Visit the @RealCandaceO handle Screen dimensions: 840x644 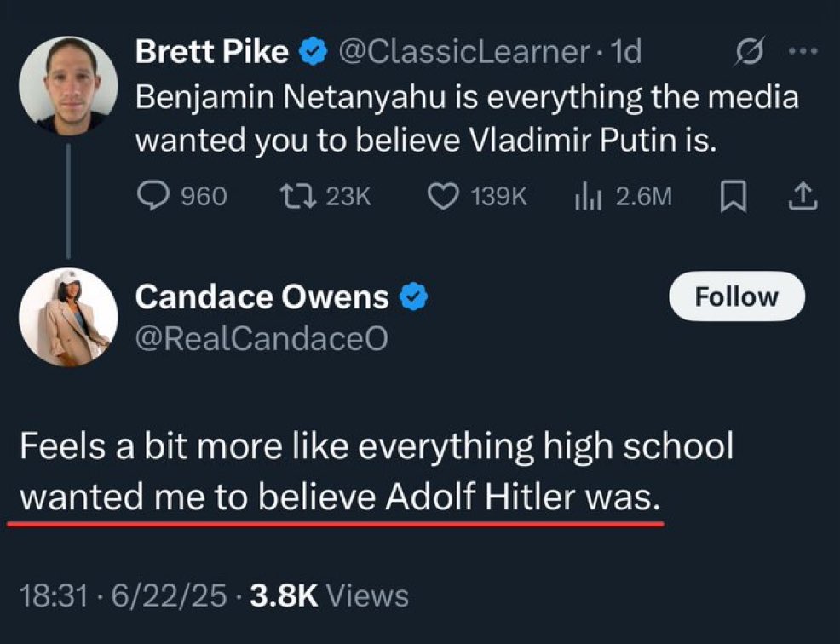pyautogui.click(x=262, y=338)
